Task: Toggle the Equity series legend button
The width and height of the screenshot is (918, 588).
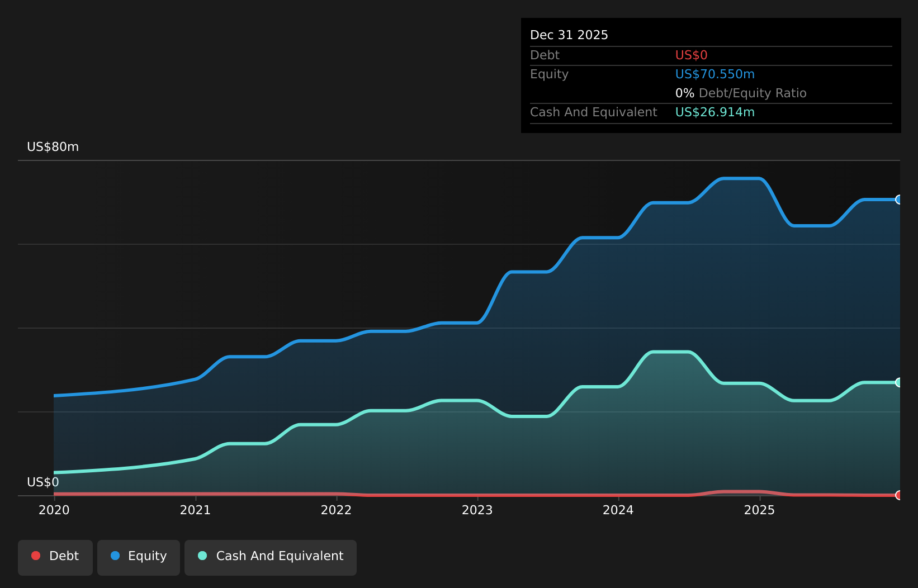Action: coord(139,557)
